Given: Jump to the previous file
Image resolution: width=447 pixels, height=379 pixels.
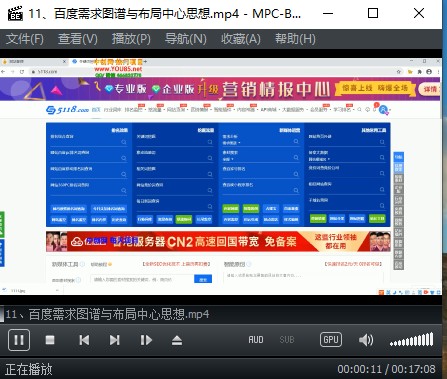Looking at the screenshot, I should coord(84,340).
